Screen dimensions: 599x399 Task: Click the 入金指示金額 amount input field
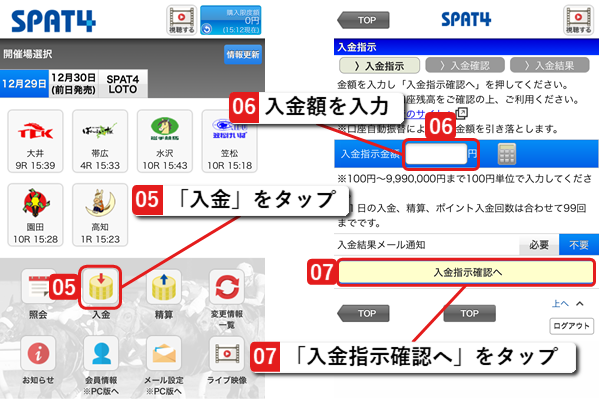[x=436, y=154]
